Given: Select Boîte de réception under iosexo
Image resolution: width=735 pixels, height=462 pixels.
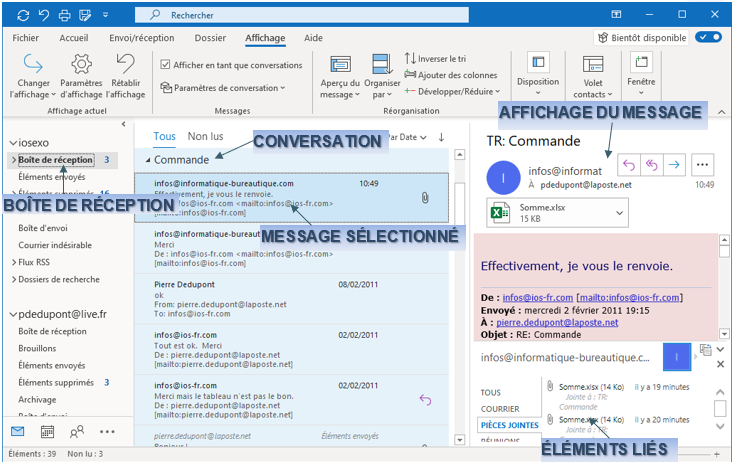Looking at the screenshot, I should pos(55,160).
